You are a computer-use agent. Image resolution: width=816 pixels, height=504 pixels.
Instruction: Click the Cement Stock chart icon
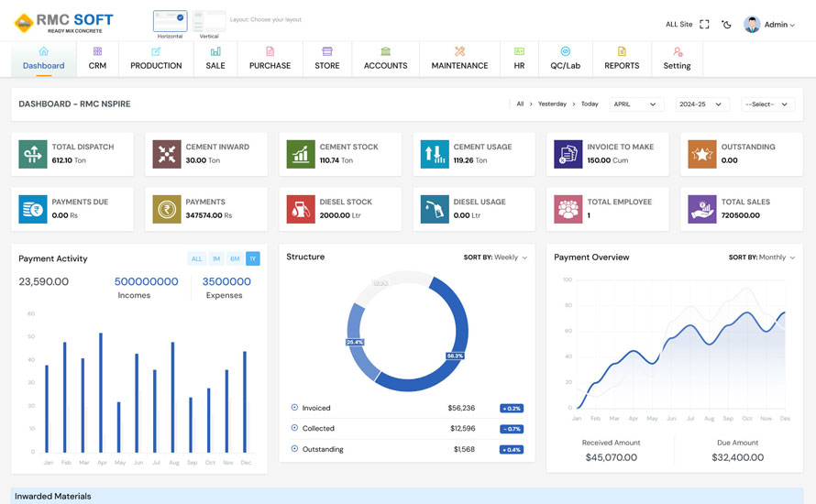pos(301,154)
